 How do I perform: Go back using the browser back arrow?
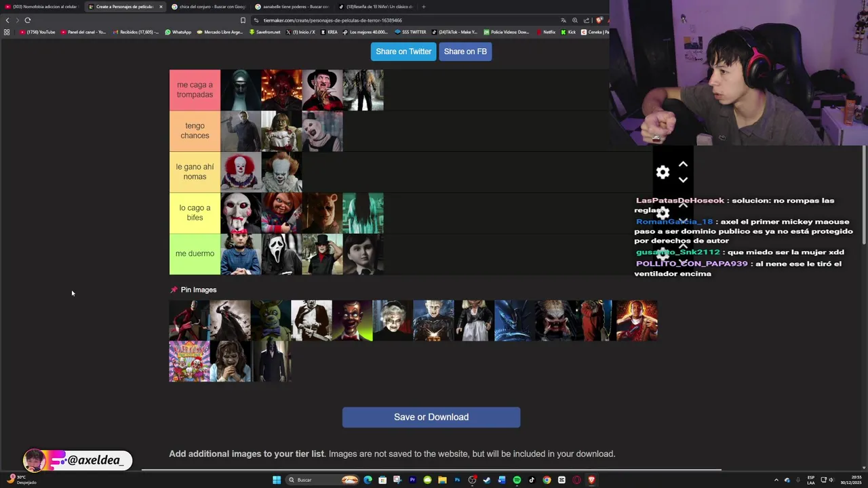7,20
